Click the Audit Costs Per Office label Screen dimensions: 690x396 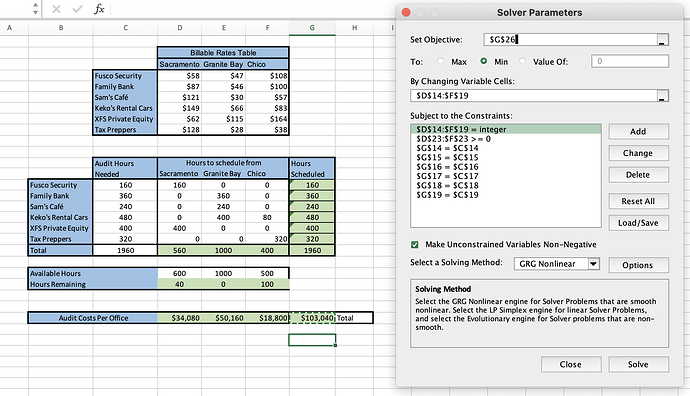coord(93,318)
